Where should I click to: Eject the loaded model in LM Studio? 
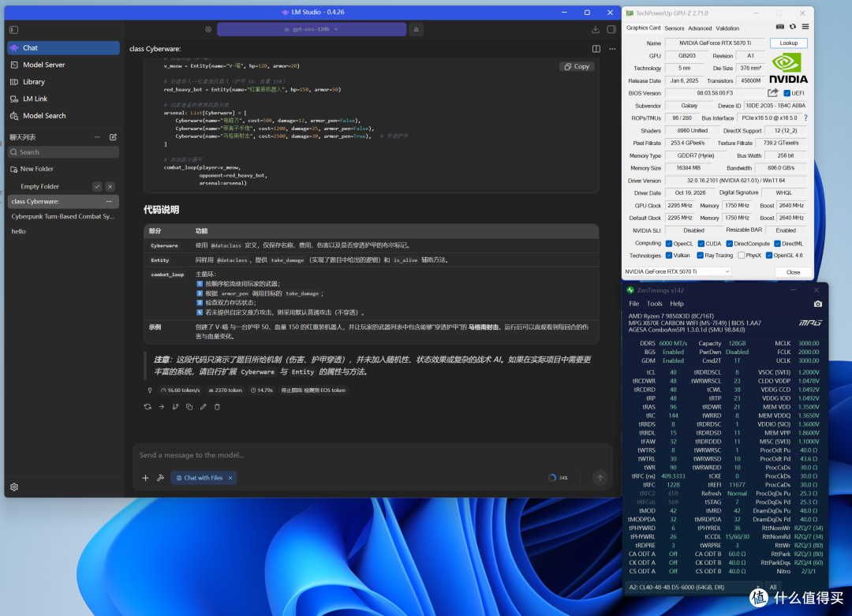point(417,29)
